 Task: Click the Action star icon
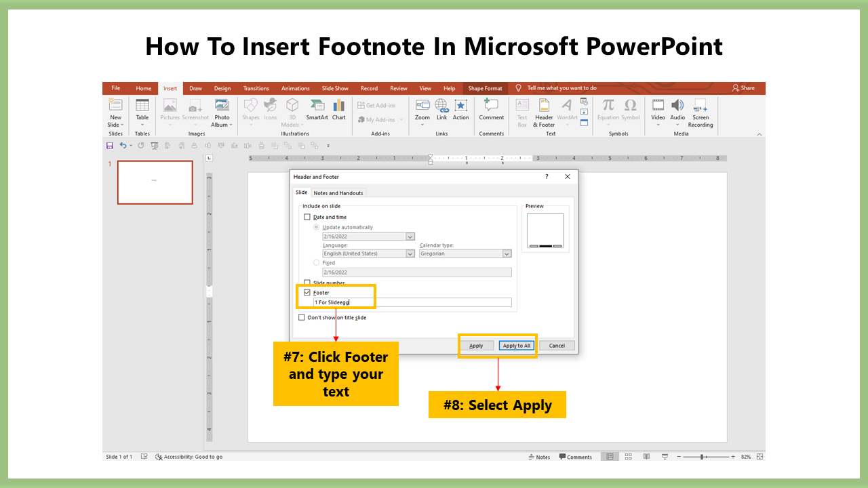click(x=460, y=105)
